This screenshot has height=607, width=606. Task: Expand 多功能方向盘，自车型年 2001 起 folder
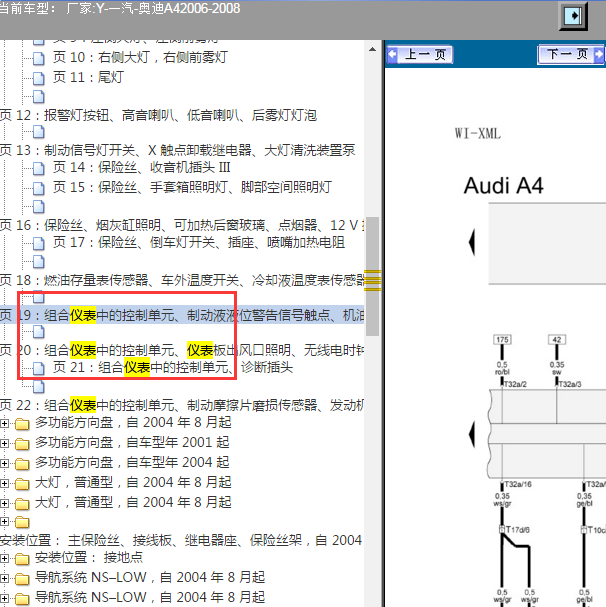(x=4, y=443)
